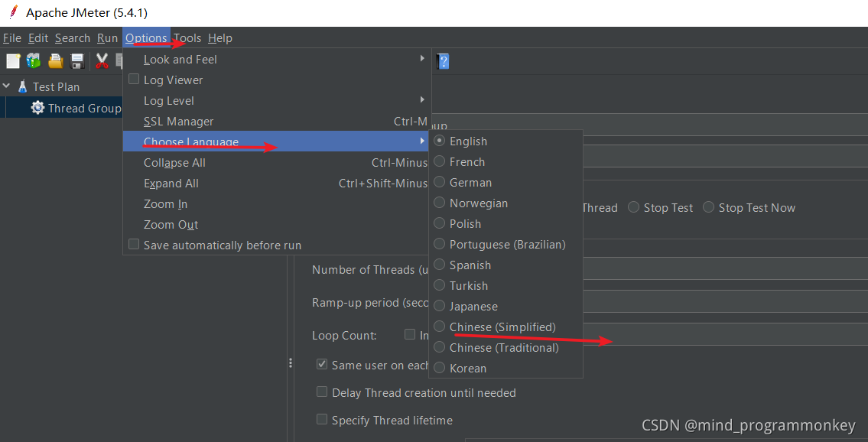Image resolution: width=868 pixels, height=442 pixels.
Task: Click the New test plan toolbar icon
Action: pyautogui.click(x=13, y=61)
